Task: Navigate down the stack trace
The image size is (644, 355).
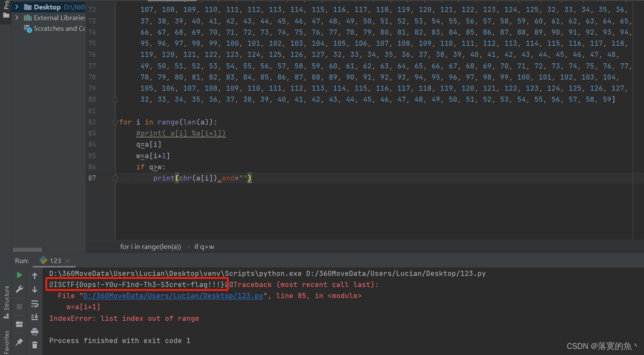Action: [x=35, y=290]
